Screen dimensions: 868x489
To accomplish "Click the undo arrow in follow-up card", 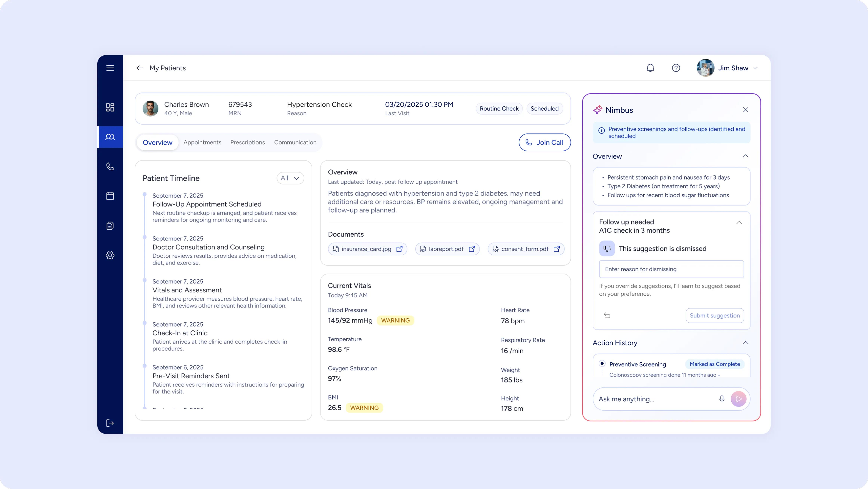I will (x=607, y=315).
